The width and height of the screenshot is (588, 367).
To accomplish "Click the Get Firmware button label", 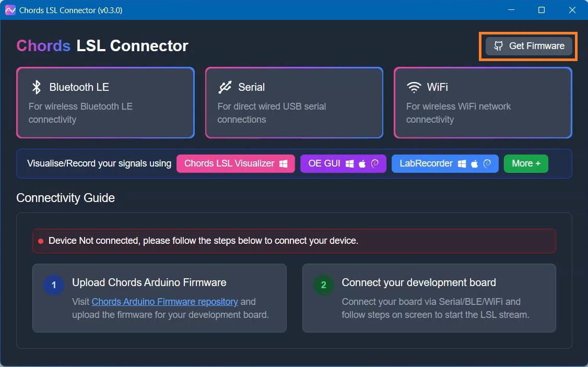I will click(536, 46).
